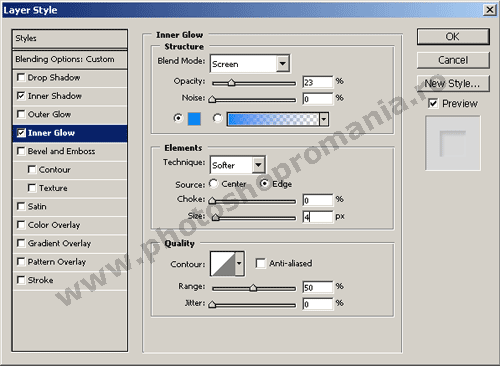This screenshot has width=500, height=366.
Task: Toggle the Anti-aliased checkbox
Action: tap(260, 263)
